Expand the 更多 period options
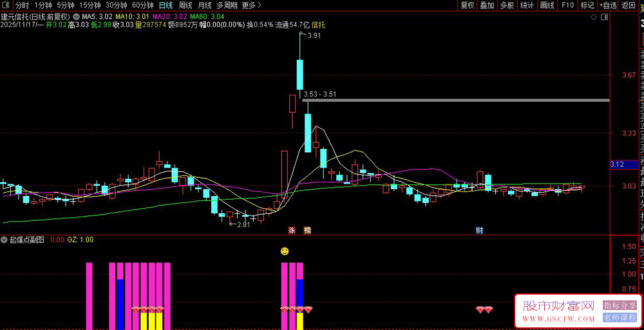 click(x=251, y=5)
